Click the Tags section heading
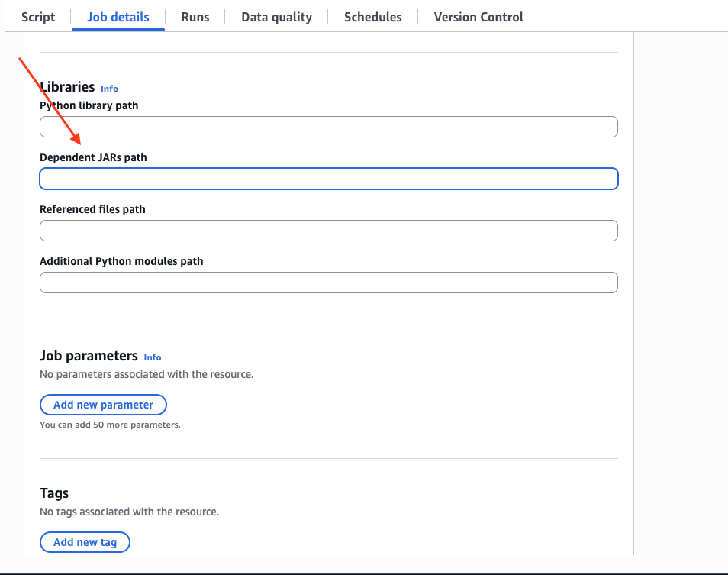Image resolution: width=728 pixels, height=575 pixels. click(54, 493)
